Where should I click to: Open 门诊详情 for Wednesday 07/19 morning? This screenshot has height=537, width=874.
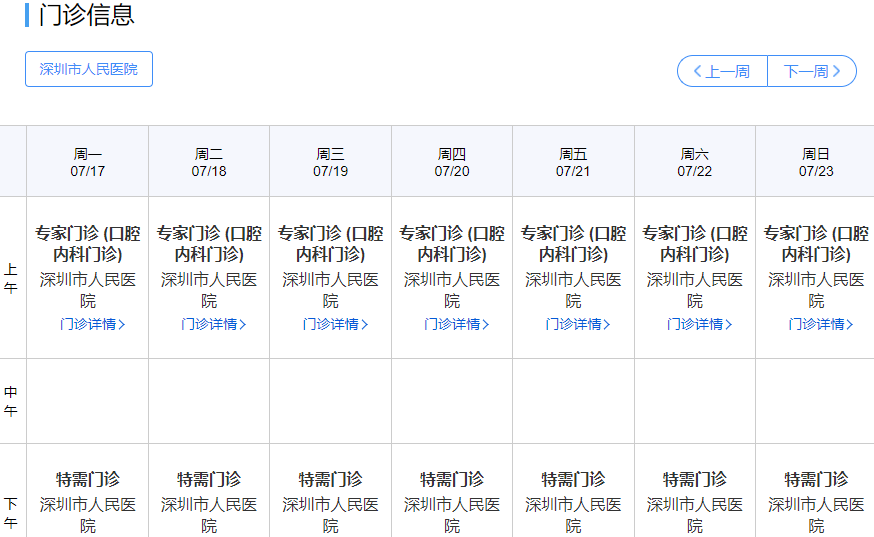coord(335,324)
